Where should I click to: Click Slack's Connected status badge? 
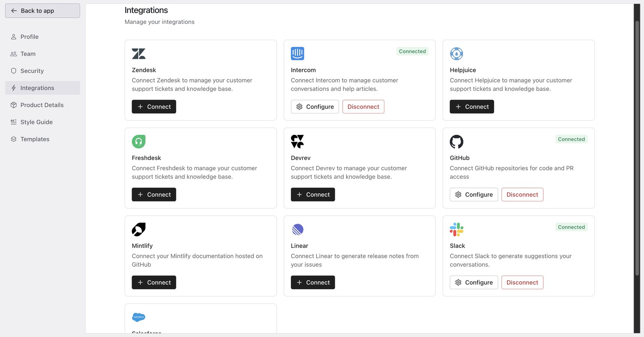point(571,227)
